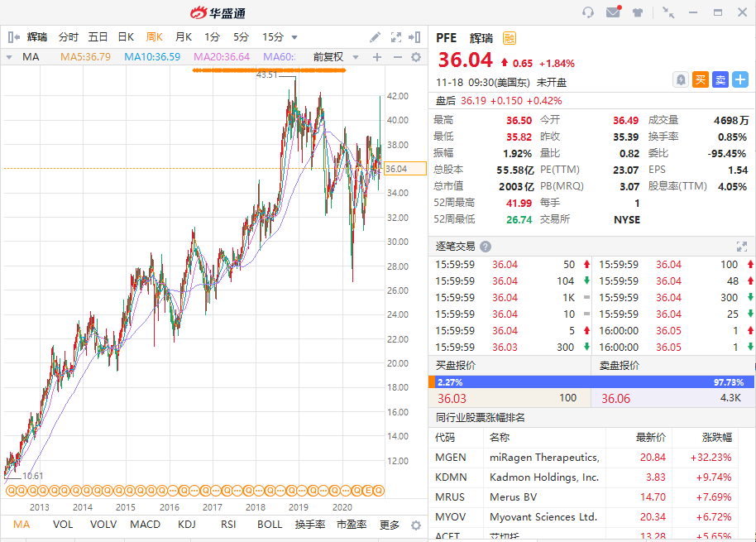Click the 36.04 current price label on axis
This screenshot has width=756, height=542.
click(x=405, y=169)
